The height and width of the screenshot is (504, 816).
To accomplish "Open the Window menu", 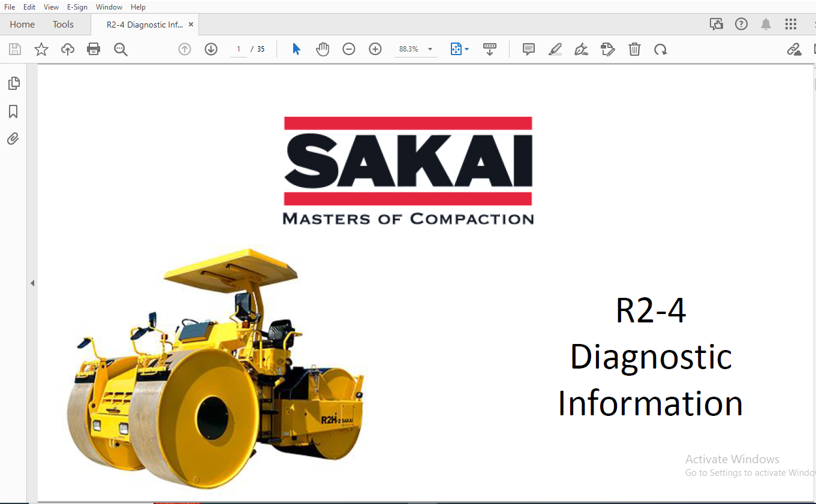I will click(109, 7).
